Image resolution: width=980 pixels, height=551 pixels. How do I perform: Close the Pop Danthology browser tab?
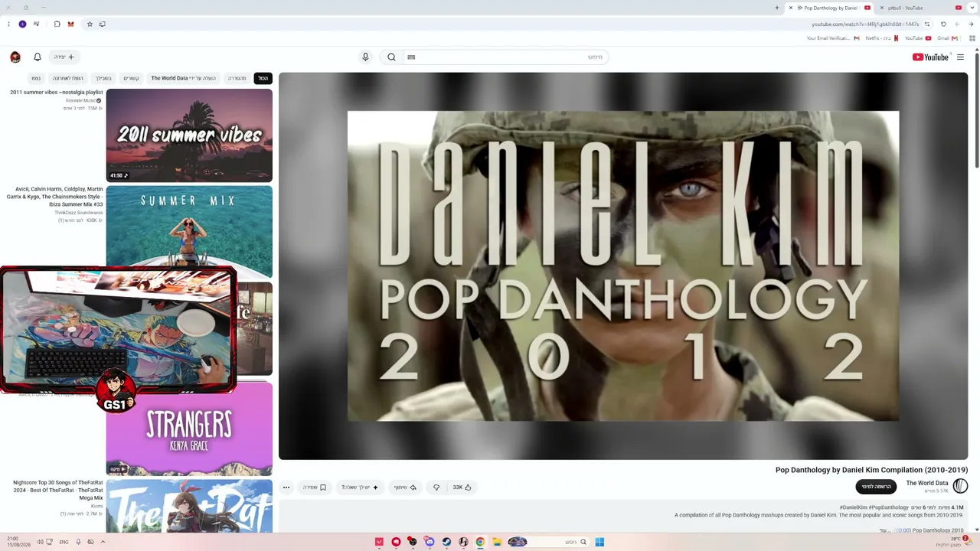[791, 8]
